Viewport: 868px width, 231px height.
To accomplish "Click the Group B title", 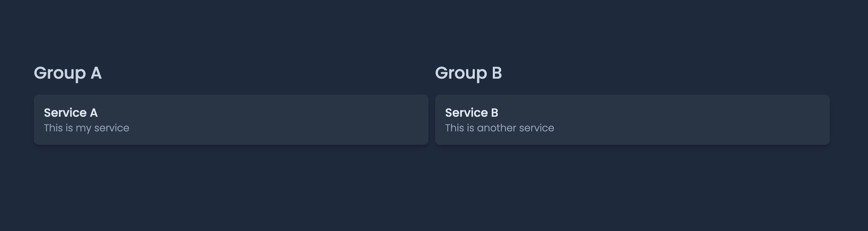I will click(468, 73).
